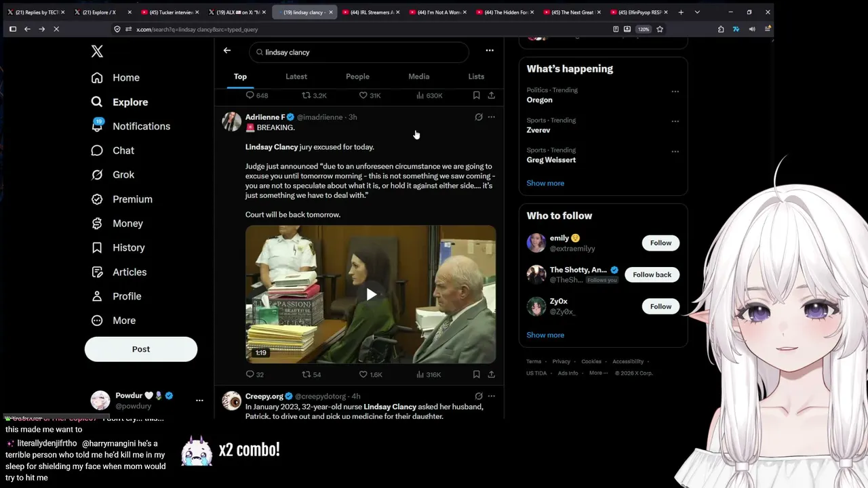Image resolution: width=868 pixels, height=488 pixels.
Task: Stop loading the page
Action: coord(56,29)
